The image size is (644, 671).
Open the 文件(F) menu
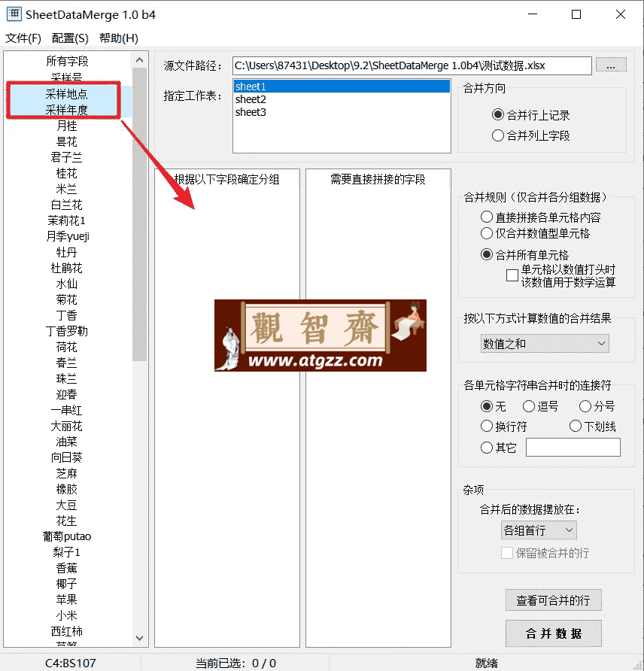pos(23,38)
